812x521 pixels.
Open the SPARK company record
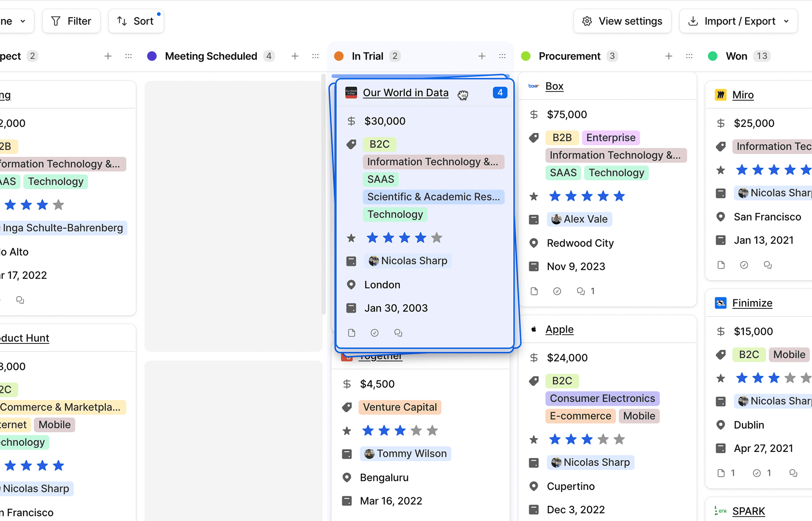[x=749, y=511]
